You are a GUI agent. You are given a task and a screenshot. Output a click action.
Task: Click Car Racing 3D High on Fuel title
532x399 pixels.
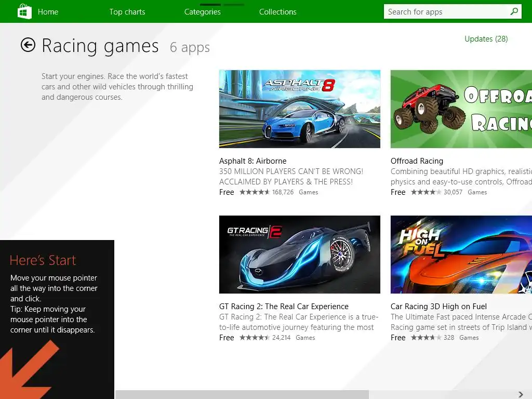[438, 307]
